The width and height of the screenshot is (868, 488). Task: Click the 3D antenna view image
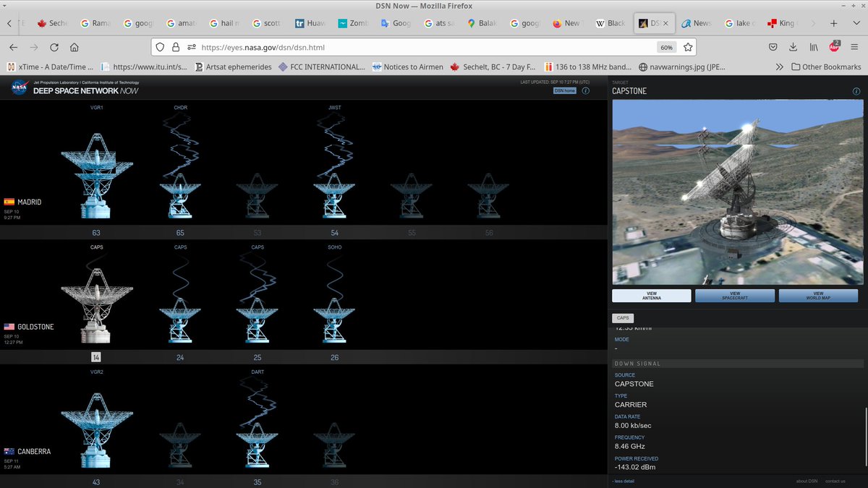pos(738,192)
